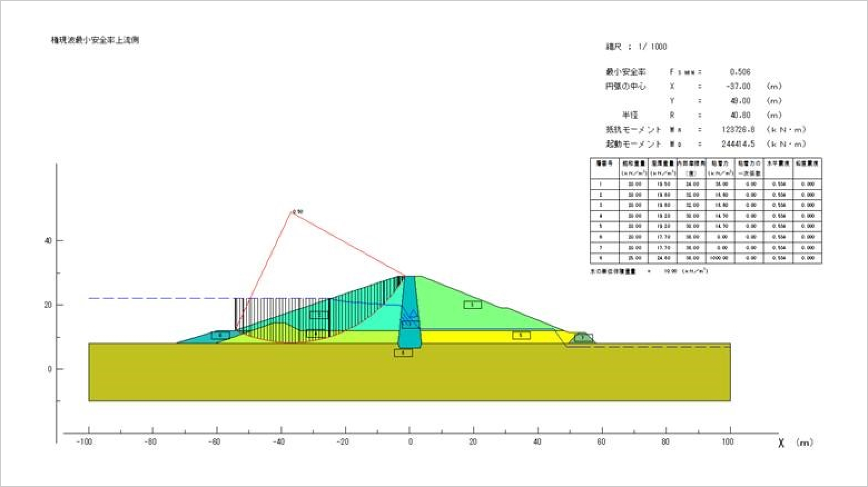Select the scale text "縮尺 : 1/ 1000"
Viewport: 868px width, 487px height.
[636, 47]
